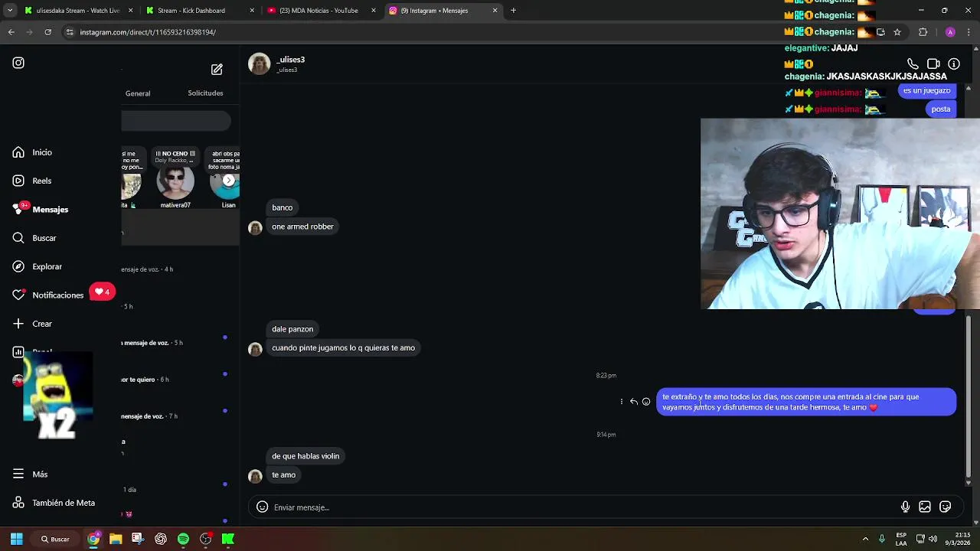Screen dimensions: 980x551
Task: Switch to MDA Noticias YouTube tab
Action: [x=322, y=11]
